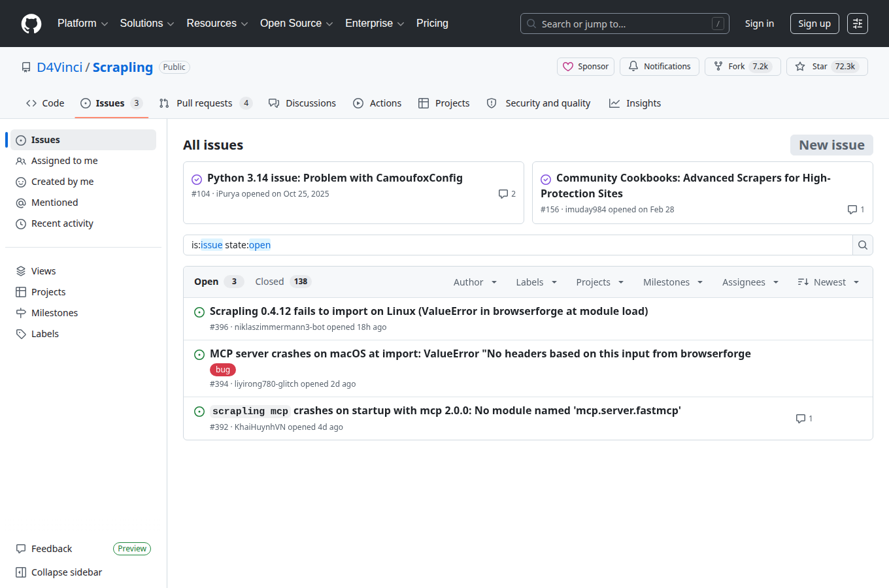Show Open issues list
The height and width of the screenshot is (588, 889).
coord(218,282)
